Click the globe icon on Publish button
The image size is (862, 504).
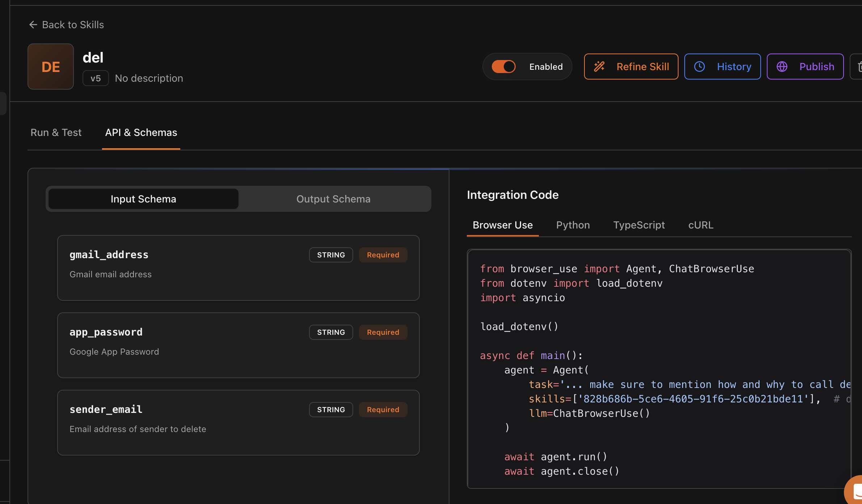tap(782, 67)
